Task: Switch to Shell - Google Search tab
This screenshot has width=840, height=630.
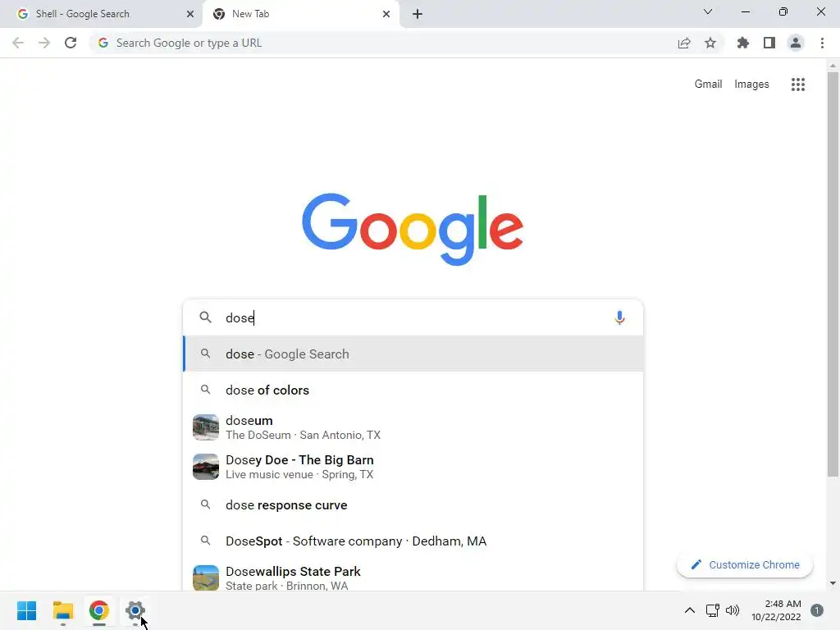Action: [101, 14]
